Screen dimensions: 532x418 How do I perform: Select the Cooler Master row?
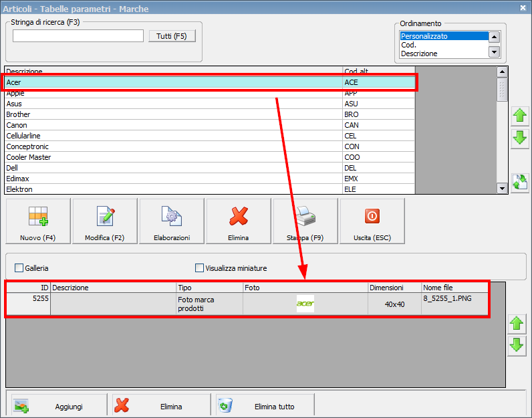pyautogui.click(x=210, y=157)
